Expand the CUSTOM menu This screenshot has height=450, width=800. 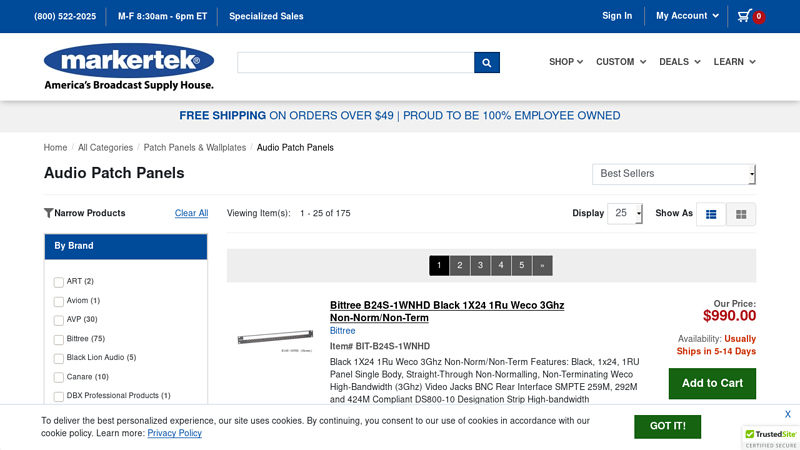[x=621, y=62]
